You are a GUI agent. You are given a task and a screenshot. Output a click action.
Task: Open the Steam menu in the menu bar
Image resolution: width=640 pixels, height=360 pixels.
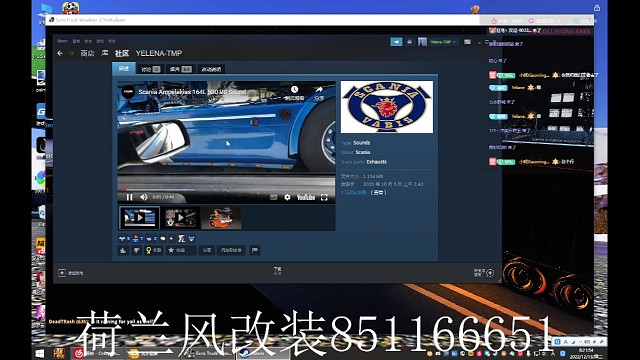[62, 41]
